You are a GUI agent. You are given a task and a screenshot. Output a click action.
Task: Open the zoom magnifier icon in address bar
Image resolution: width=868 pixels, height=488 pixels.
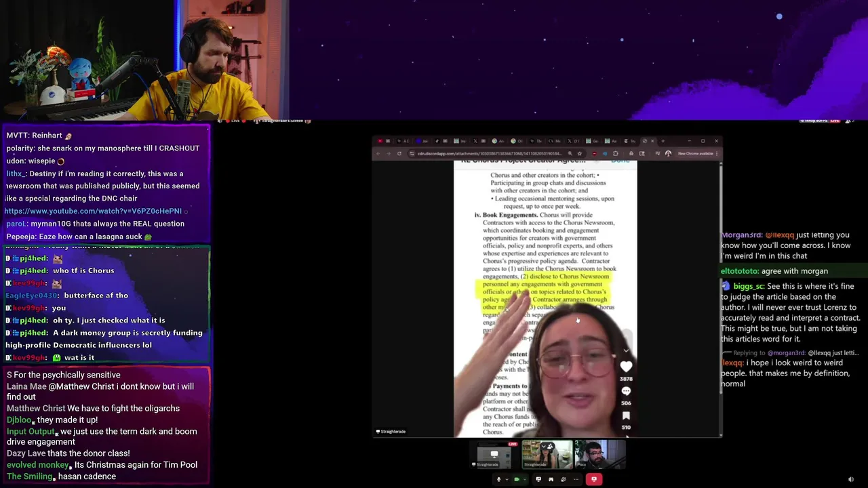click(x=570, y=154)
